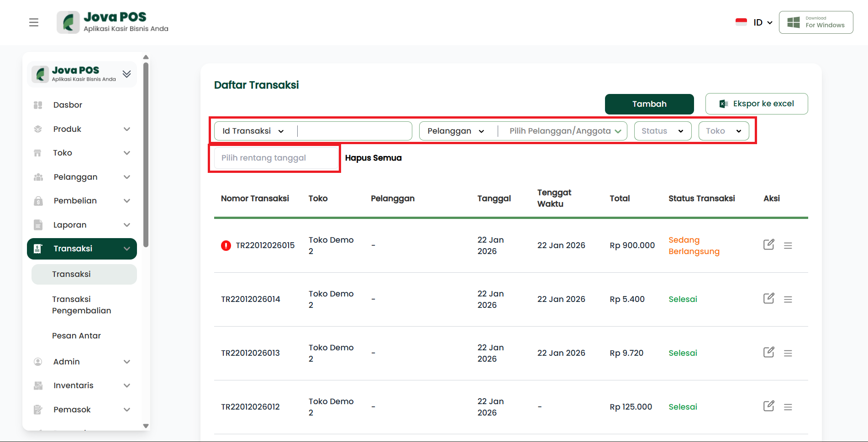Select Pesan Antar in sidebar
868x442 pixels.
pyautogui.click(x=76, y=336)
